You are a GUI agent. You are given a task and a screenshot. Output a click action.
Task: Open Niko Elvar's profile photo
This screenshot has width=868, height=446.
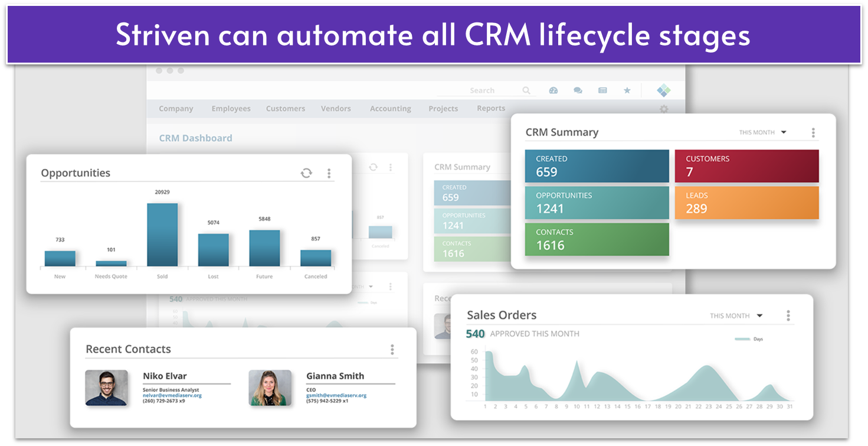(106, 388)
